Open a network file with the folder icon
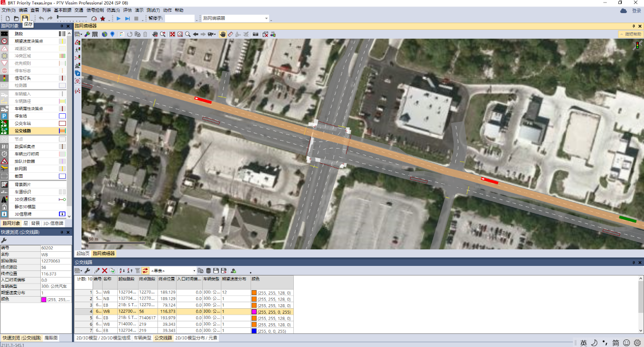644x347 pixels. 16,19
